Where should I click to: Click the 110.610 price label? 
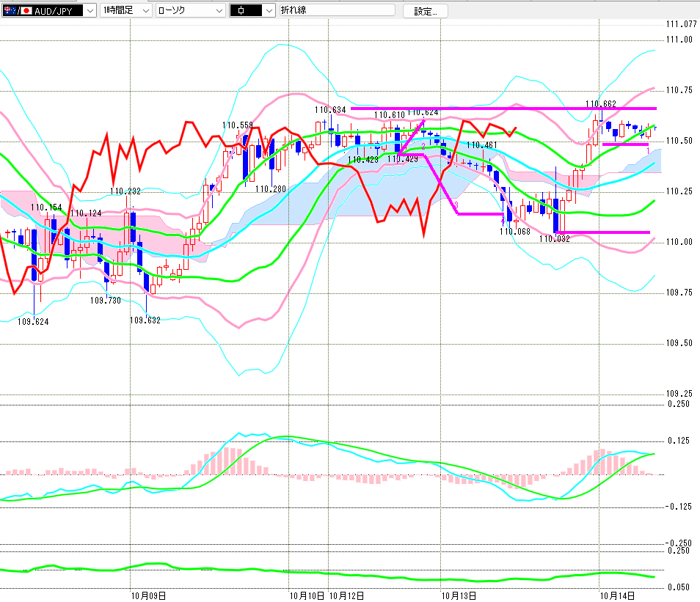click(390, 115)
